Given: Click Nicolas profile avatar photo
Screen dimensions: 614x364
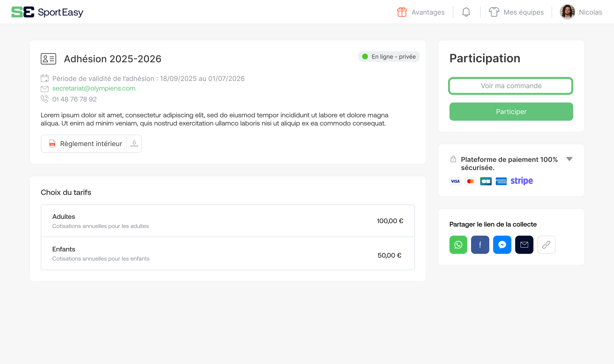Looking at the screenshot, I should (567, 12).
